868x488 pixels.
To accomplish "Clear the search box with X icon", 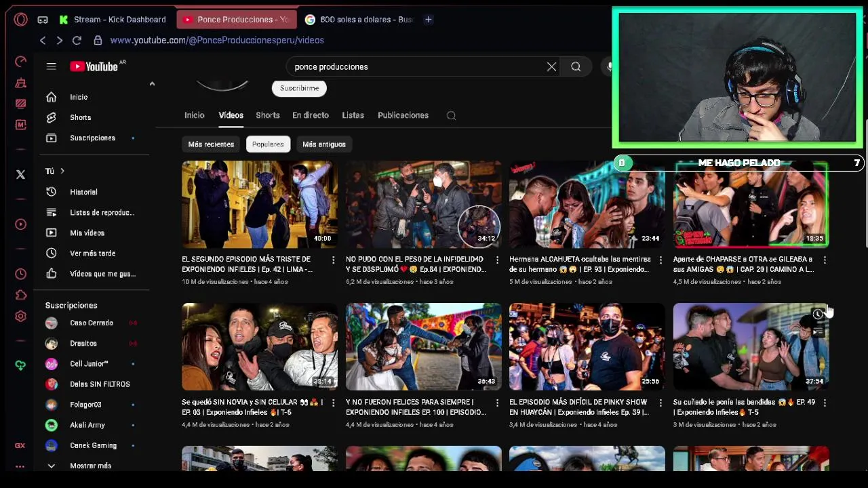I will (x=551, y=66).
